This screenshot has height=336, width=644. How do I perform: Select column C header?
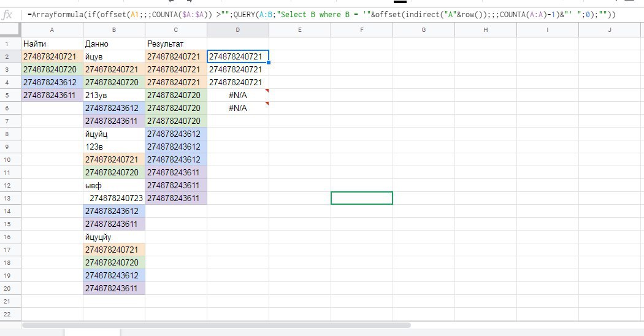tap(176, 30)
